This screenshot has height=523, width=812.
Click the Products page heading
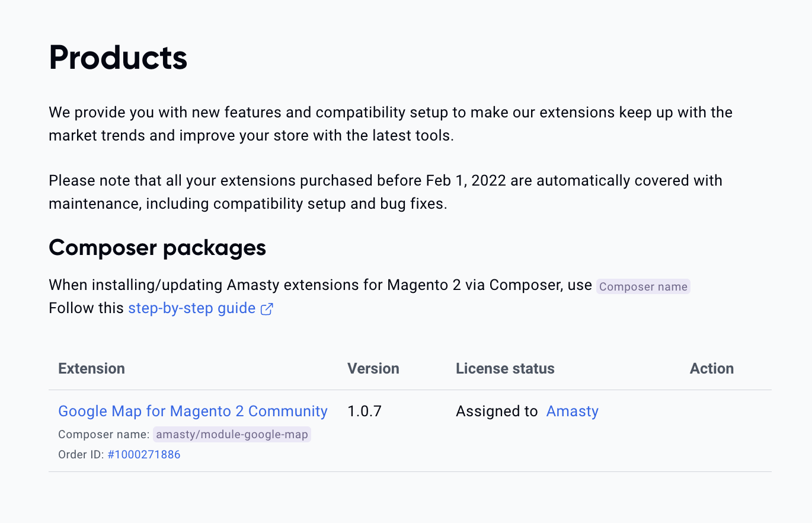pos(118,58)
